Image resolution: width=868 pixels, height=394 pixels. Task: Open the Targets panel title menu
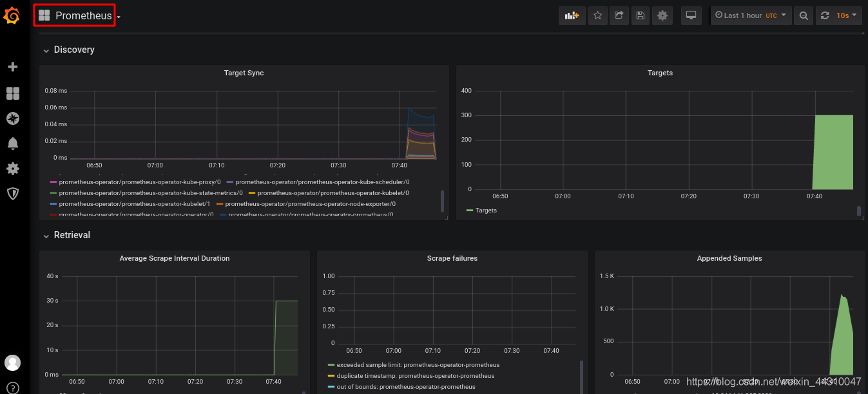tap(660, 73)
